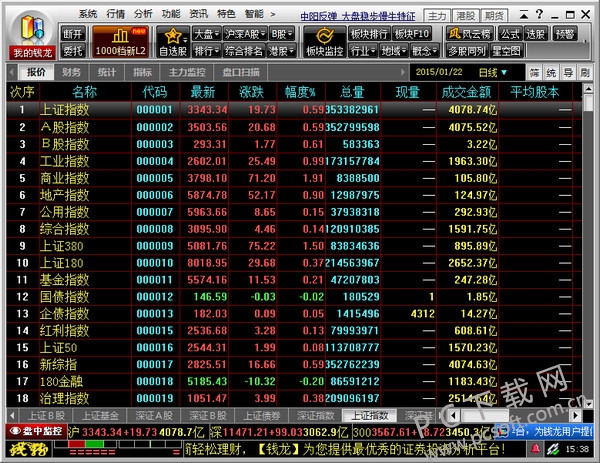Click the top-bar up arrow eject icon
This screenshot has width=600, height=463.
(524, 15)
